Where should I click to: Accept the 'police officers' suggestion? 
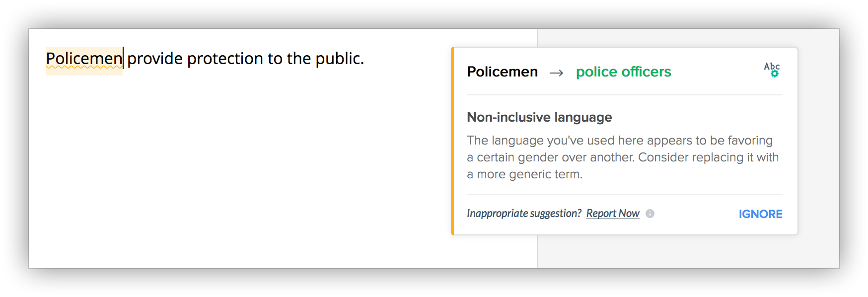point(623,72)
